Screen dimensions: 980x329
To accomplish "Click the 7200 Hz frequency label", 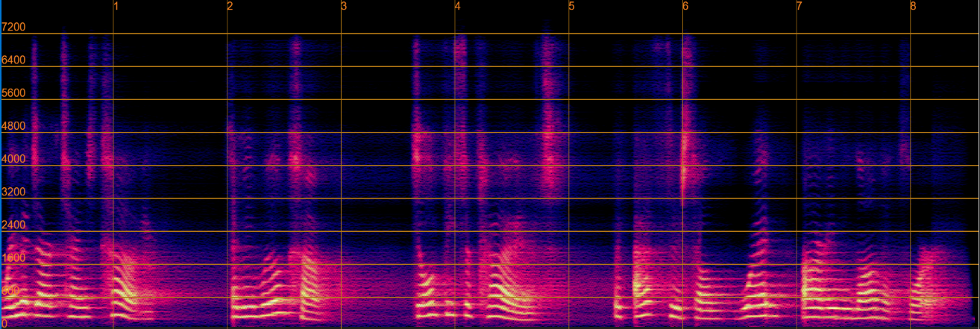I will point(14,28).
